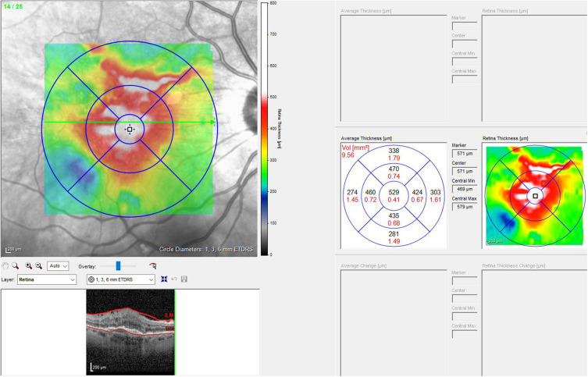Screen dimensions: 588x377
Task: Click the undo arrow icon
Action: click(174, 279)
